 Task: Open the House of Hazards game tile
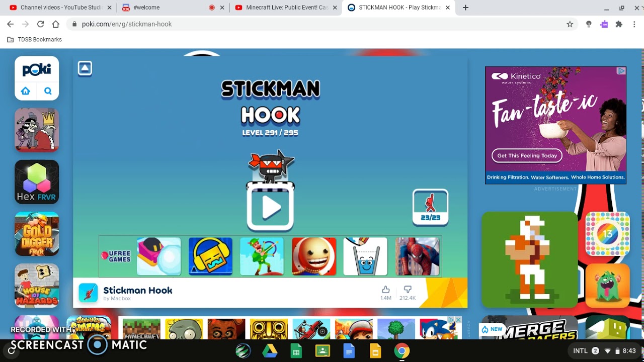[x=37, y=286]
